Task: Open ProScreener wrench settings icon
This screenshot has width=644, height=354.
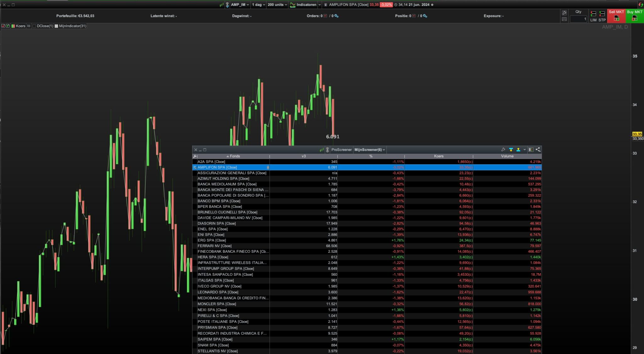Action: tap(503, 150)
